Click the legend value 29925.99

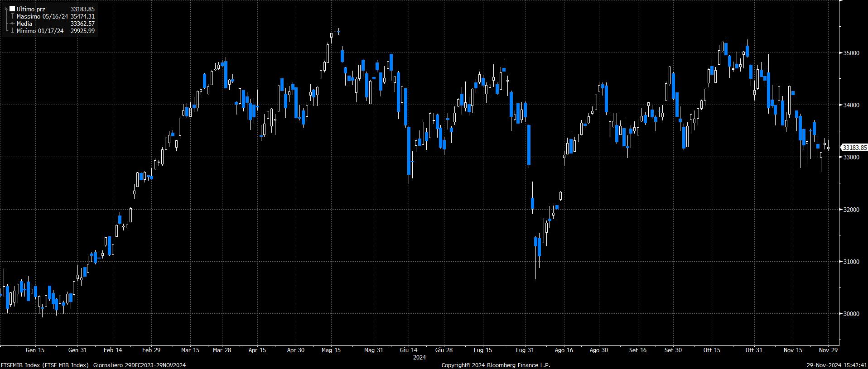click(x=82, y=31)
